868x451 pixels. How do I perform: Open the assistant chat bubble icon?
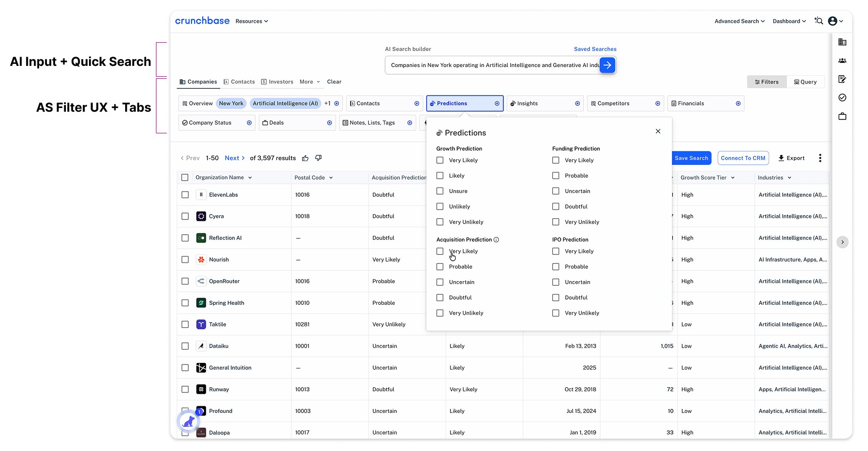click(188, 422)
